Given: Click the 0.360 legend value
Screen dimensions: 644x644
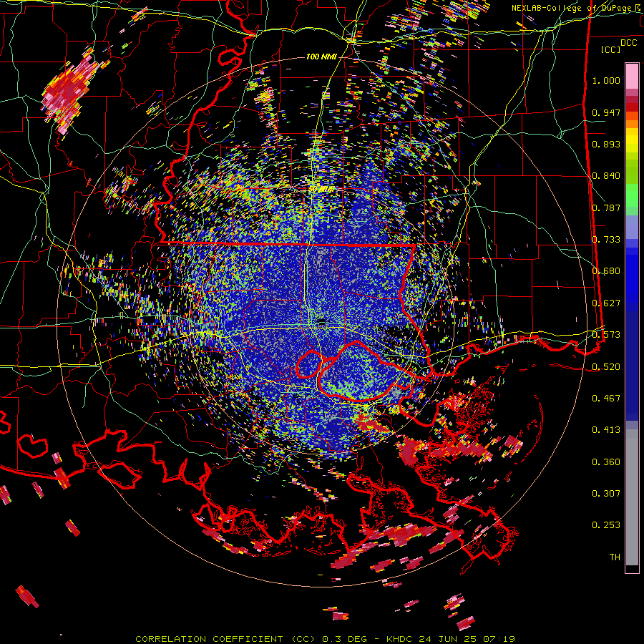Looking at the screenshot, I should (606, 462).
